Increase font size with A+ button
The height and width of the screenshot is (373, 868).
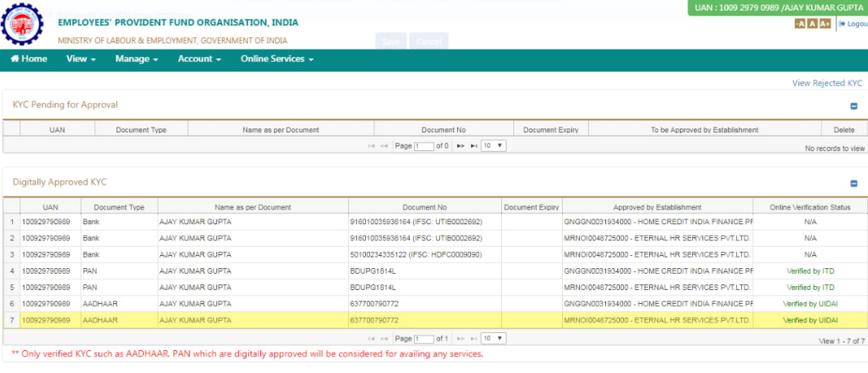point(825,24)
